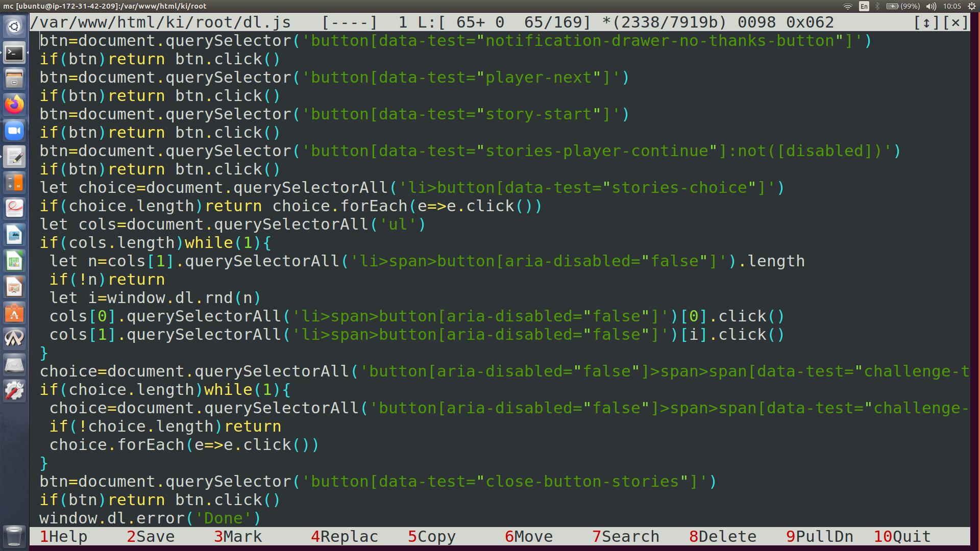Toggle editor fullscreen with [↕] button
The image size is (980, 551).
point(926,22)
